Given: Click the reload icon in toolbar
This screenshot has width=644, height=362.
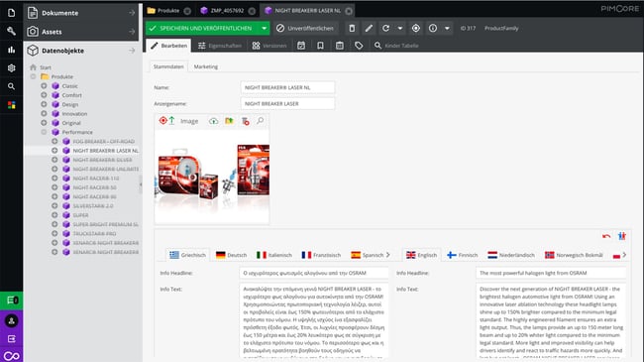Looking at the screenshot, I should [x=385, y=29].
